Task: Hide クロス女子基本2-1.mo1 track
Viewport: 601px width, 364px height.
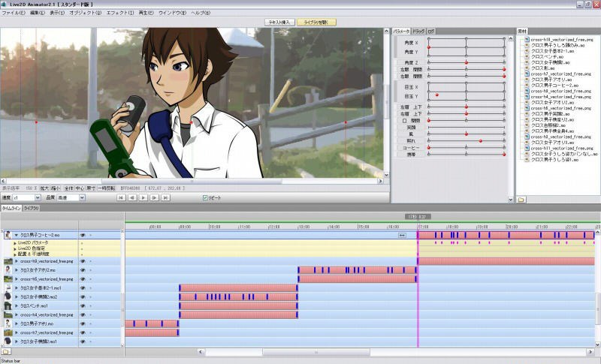Action: pyautogui.click(x=82, y=288)
